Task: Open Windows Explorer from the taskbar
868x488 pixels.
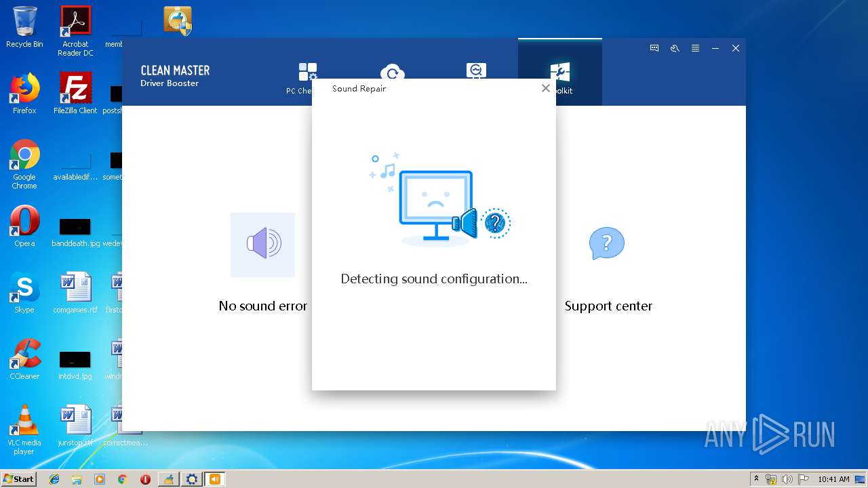Action: click(x=77, y=479)
